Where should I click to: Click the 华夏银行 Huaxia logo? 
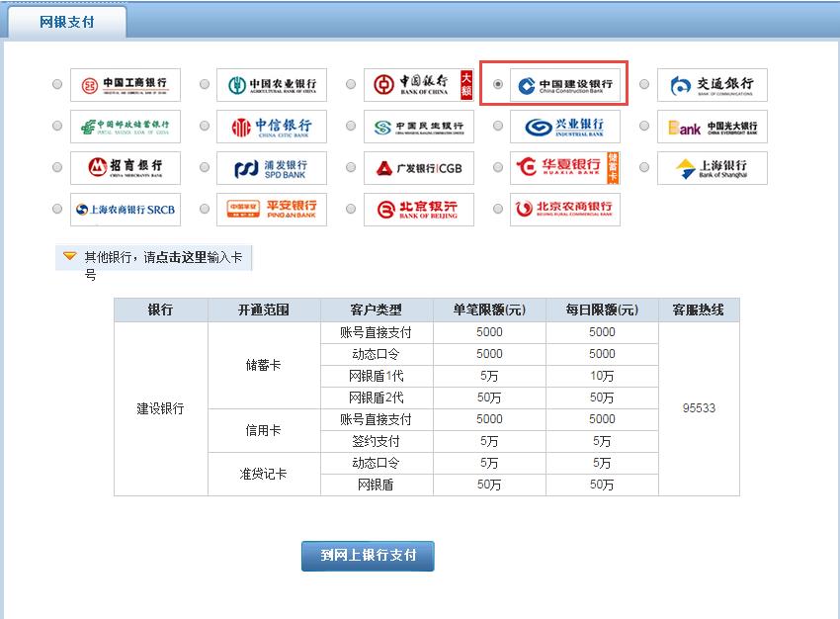pyautogui.click(x=565, y=168)
